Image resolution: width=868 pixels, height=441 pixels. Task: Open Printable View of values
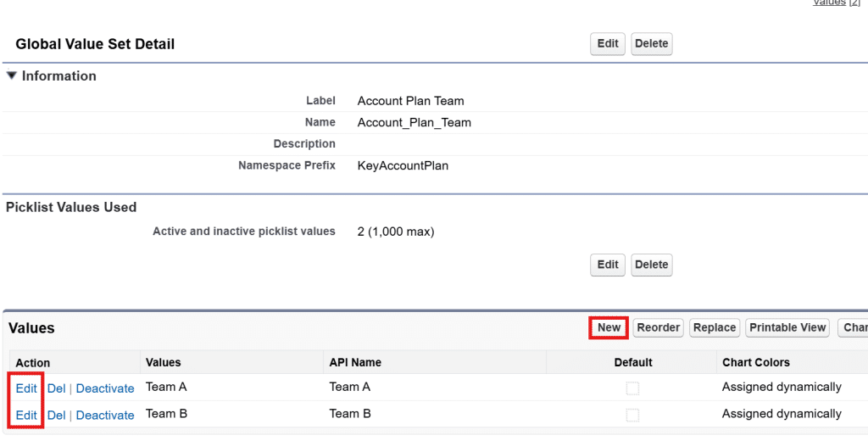(787, 328)
